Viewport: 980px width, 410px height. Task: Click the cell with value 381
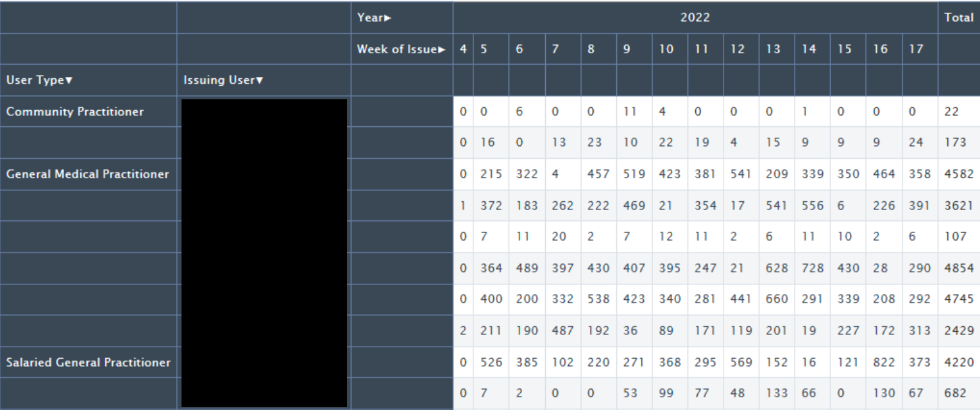pyautogui.click(x=705, y=174)
